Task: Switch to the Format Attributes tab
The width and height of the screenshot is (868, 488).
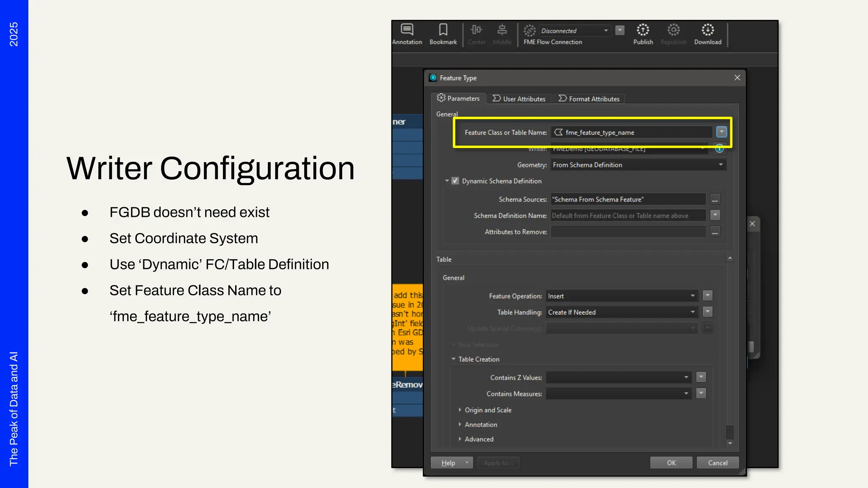Action: coord(589,99)
